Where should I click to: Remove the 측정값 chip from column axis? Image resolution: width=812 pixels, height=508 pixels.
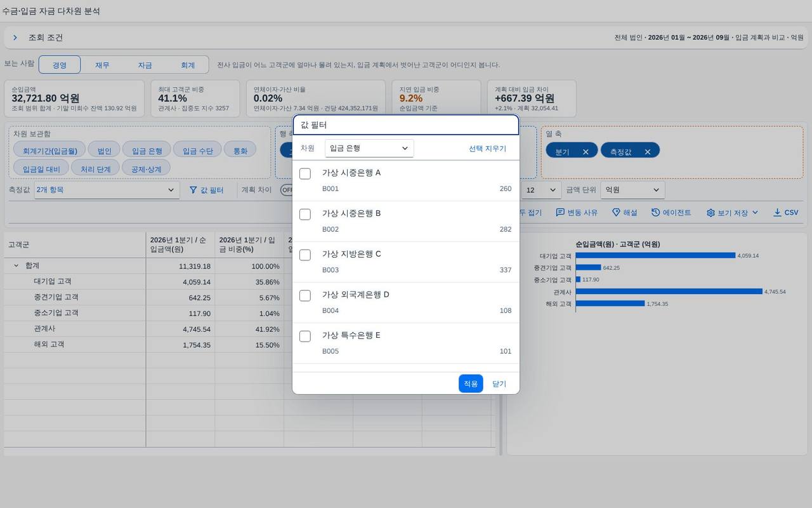click(648, 152)
